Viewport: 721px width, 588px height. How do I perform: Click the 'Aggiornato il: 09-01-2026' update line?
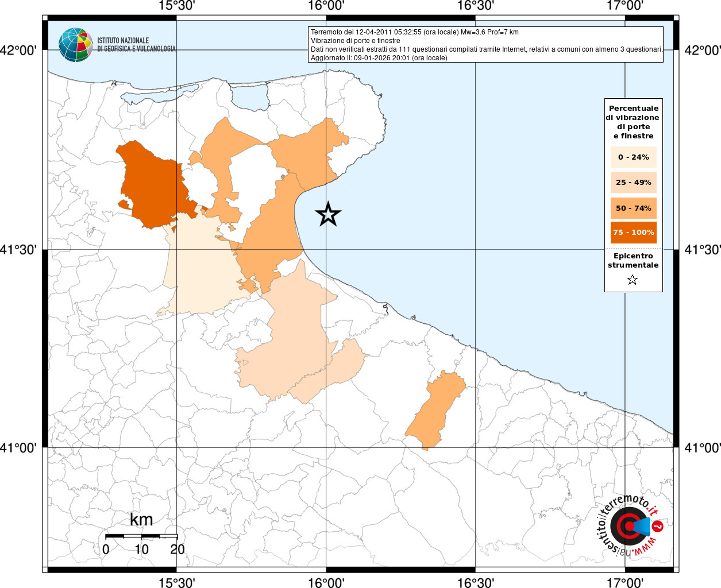[x=379, y=58]
